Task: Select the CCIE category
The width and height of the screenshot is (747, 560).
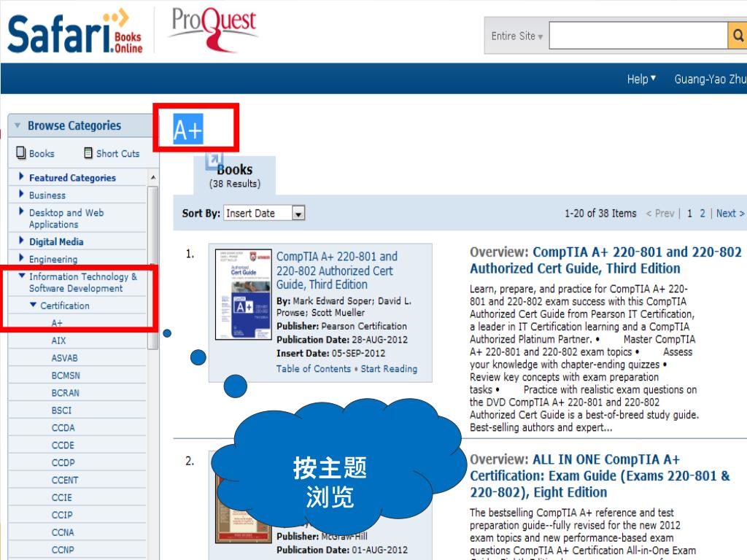Action: pos(62,497)
